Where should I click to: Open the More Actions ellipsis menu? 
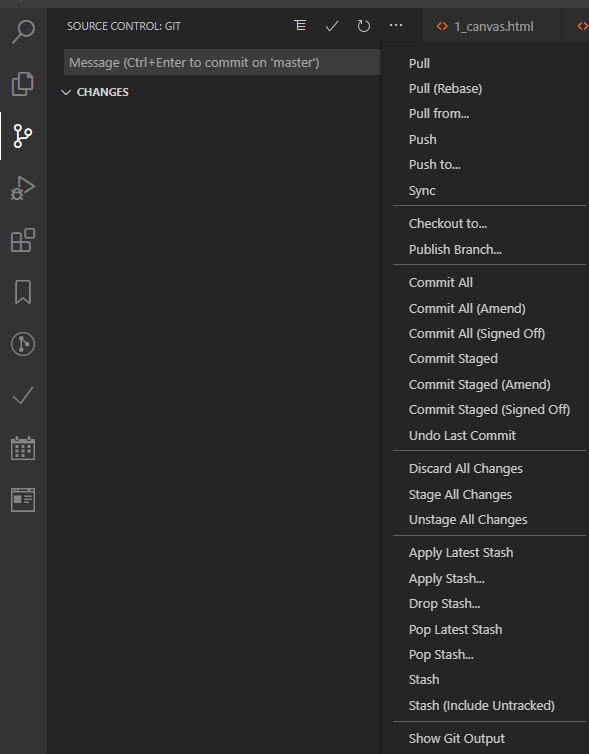point(396,25)
